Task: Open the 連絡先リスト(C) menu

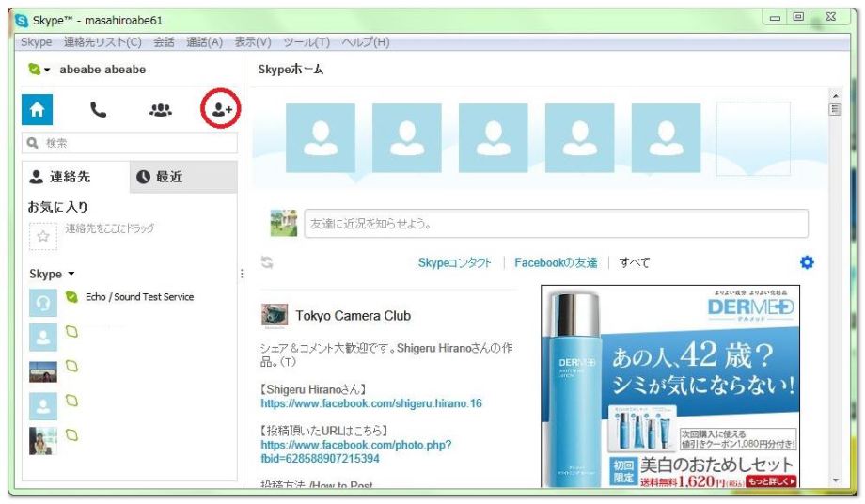Action: (102, 42)
